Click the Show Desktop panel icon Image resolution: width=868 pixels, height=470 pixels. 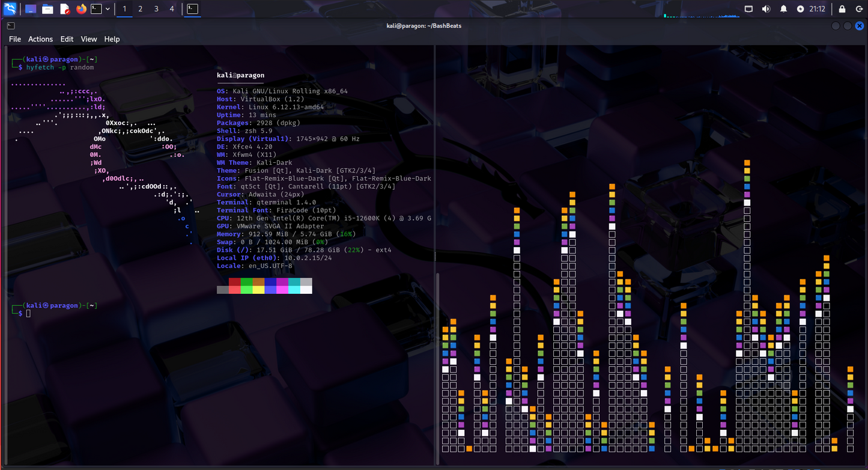pos(31,9)
